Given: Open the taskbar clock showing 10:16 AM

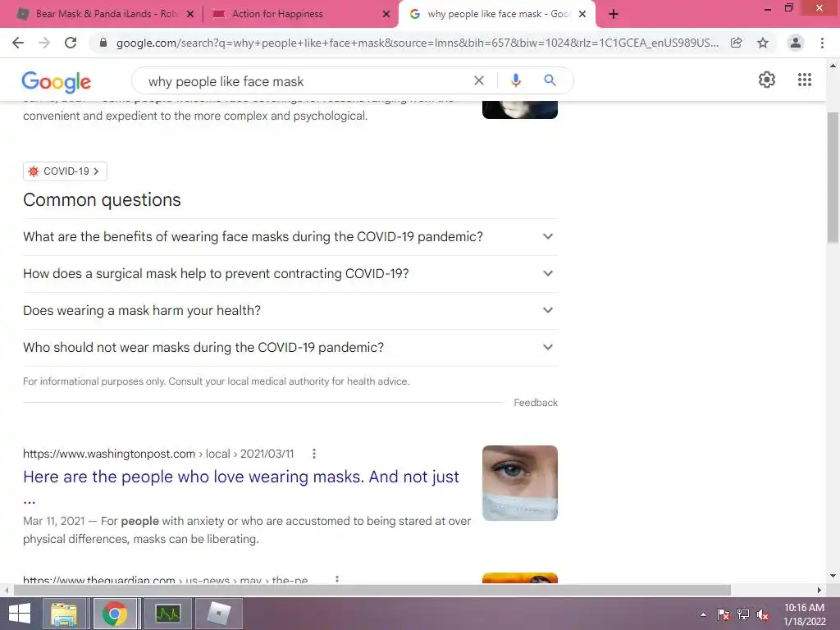Looking at the screenshot, I should (804, 614).
